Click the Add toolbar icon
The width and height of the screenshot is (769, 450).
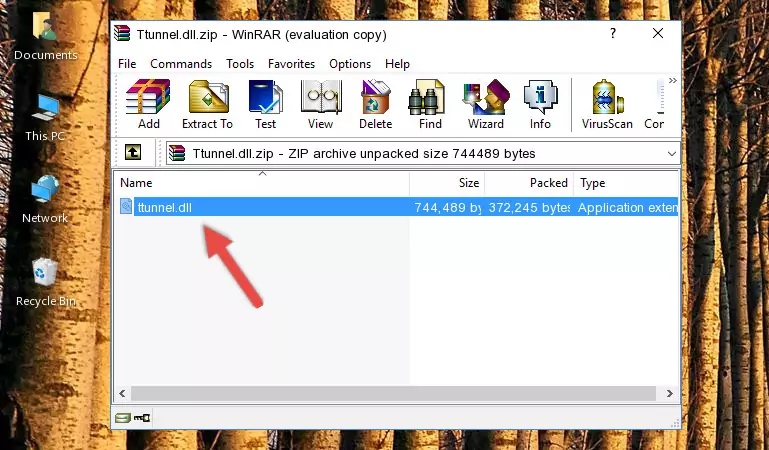pyautogui.click(x=148, y=104)
